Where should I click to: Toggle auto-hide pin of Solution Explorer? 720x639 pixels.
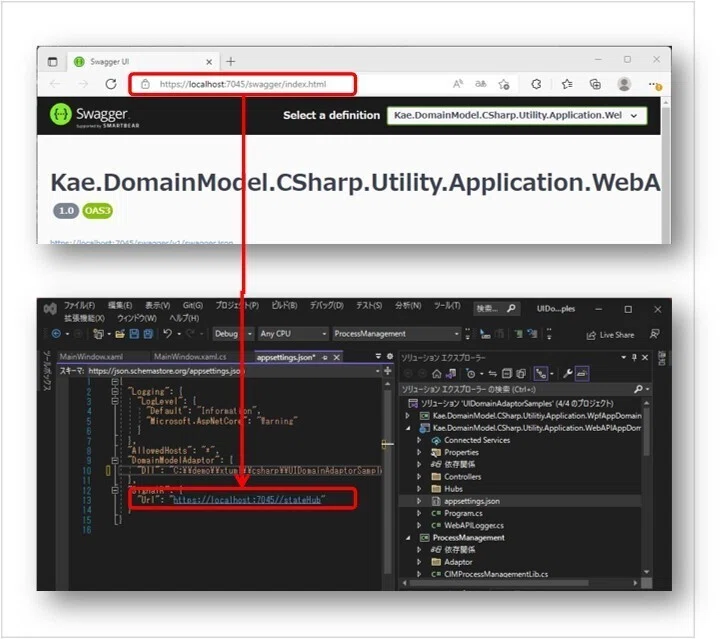pyautogui.click(x=634, y=357)
